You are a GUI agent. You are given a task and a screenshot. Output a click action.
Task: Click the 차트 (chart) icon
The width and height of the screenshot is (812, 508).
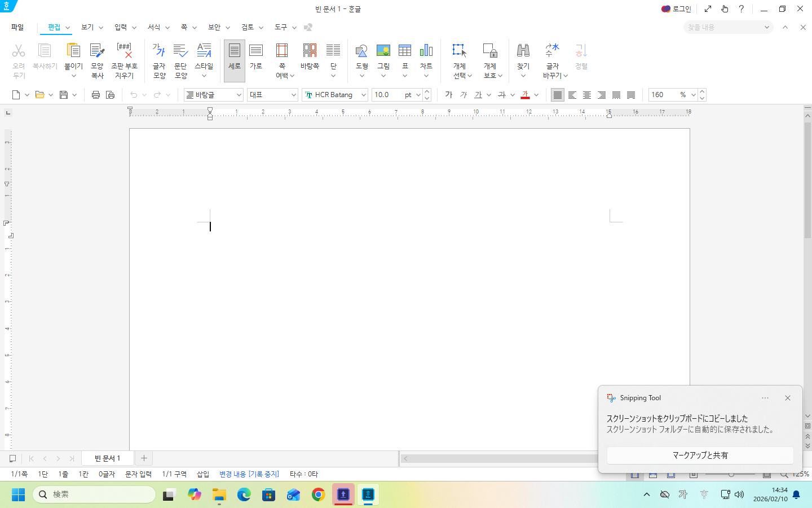point(426,51)
